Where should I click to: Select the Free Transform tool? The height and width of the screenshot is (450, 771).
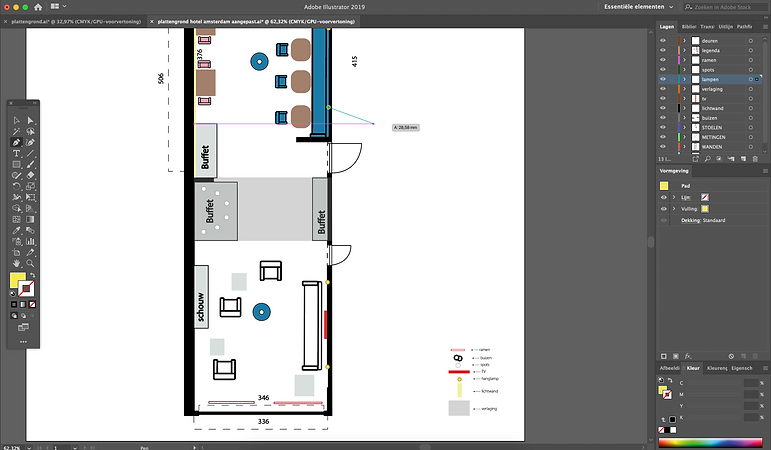point(30,197)
